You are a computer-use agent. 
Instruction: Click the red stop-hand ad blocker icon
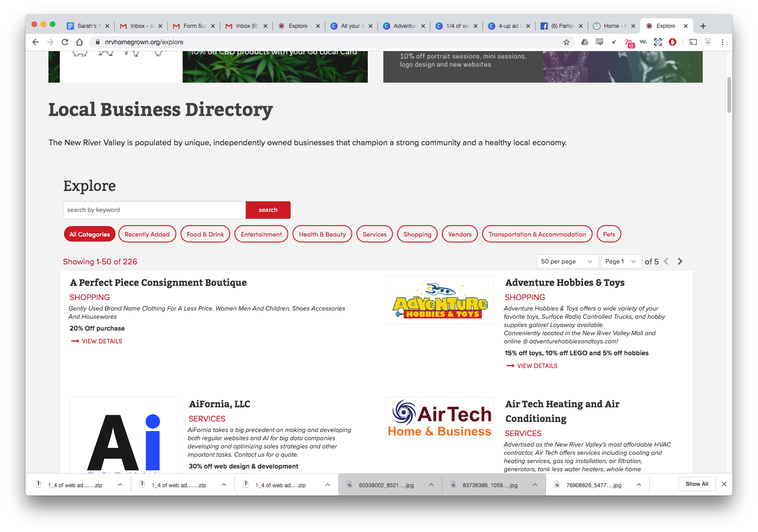point(673,42)
